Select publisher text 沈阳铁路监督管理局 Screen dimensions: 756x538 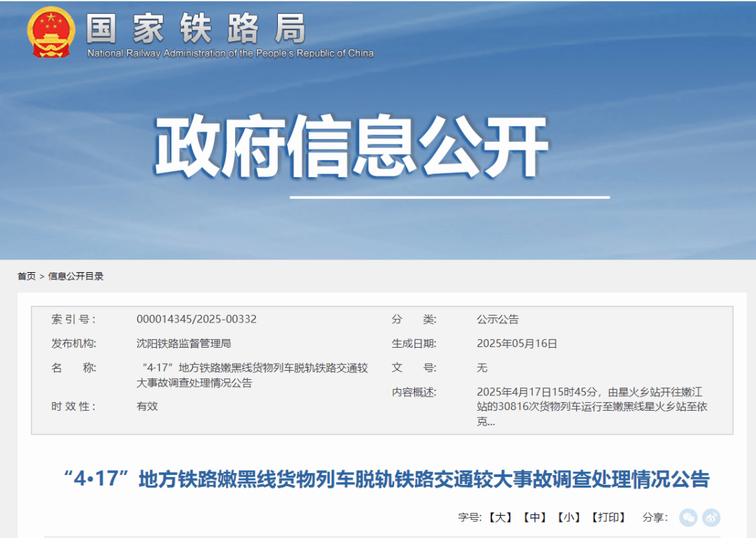183,344
